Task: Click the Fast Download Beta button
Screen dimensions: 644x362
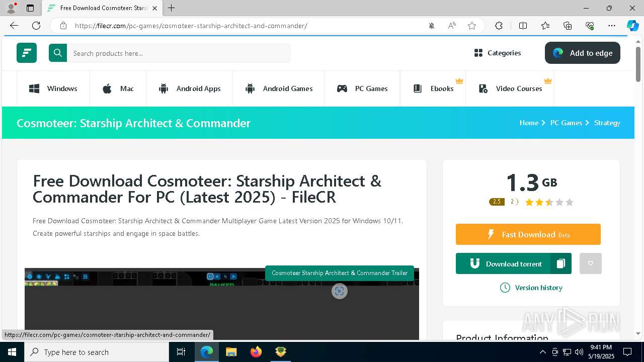Action: (528, 234)
